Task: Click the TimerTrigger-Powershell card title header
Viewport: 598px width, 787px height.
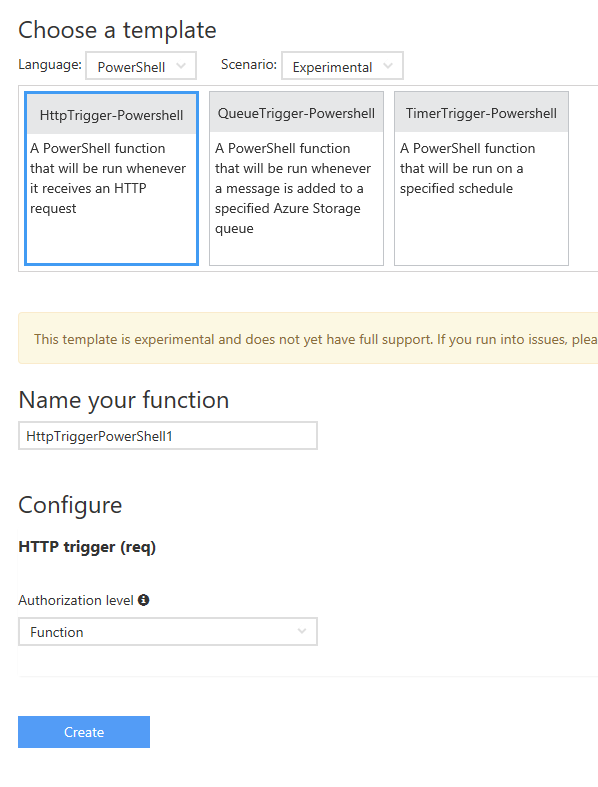Action: point(481,113)
